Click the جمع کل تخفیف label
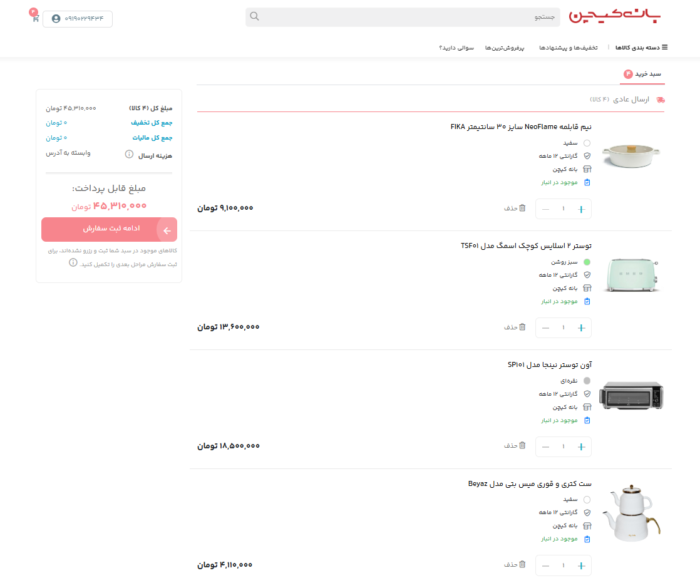Screen dimensions: 700x588 pyautogui.click(x=152, y=123)
